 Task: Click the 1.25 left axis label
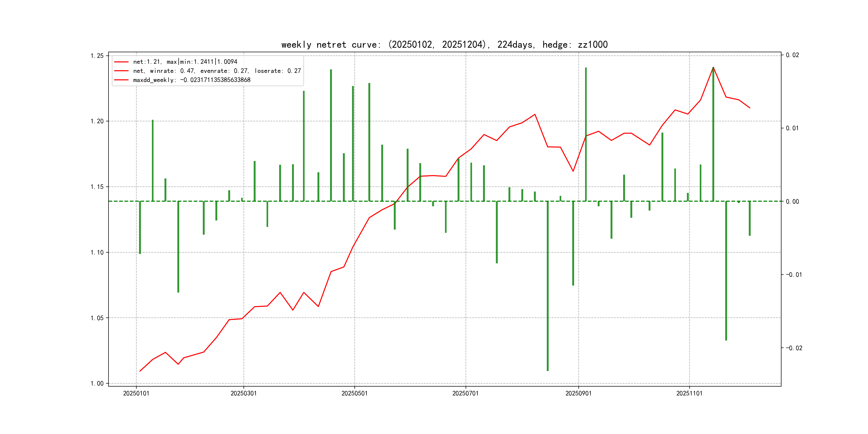pos(97,56)
